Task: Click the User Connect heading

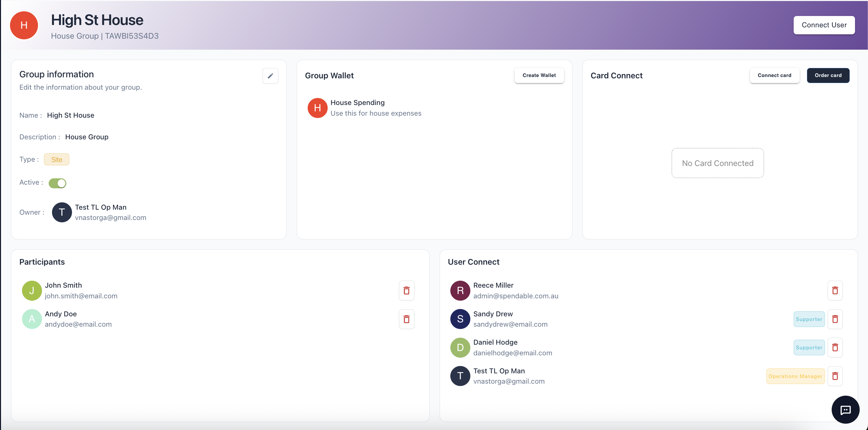Action: (x=473, y=262)
